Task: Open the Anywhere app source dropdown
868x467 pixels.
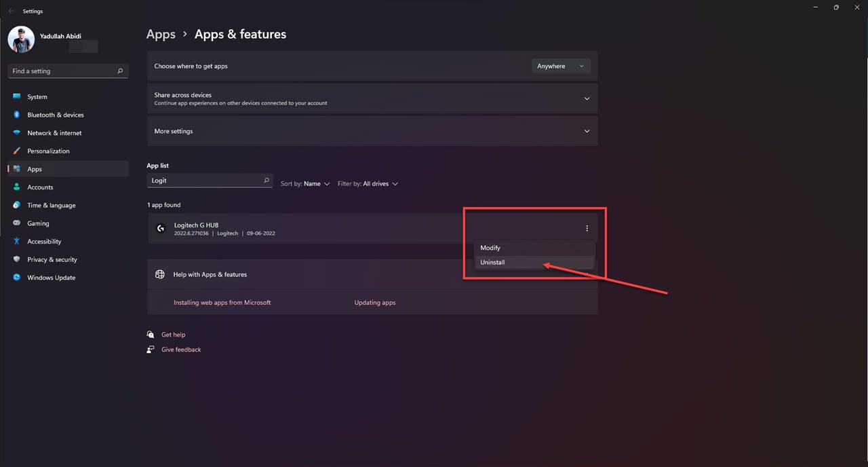Action: click(561, 66)
